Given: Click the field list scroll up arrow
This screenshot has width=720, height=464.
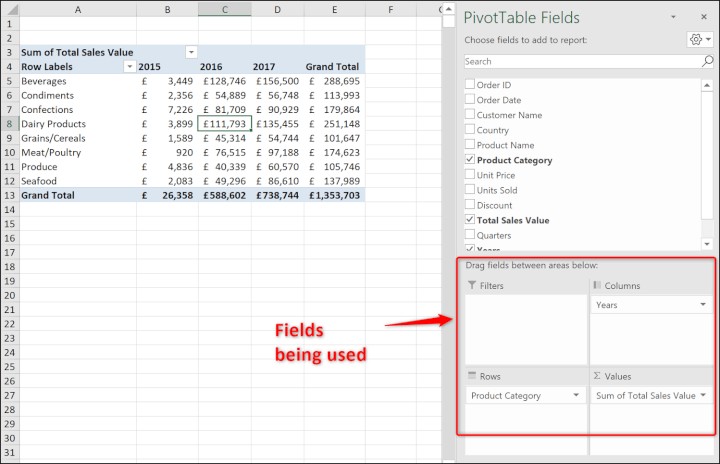Looking at the screenshot, I should [x=707, y=85].
